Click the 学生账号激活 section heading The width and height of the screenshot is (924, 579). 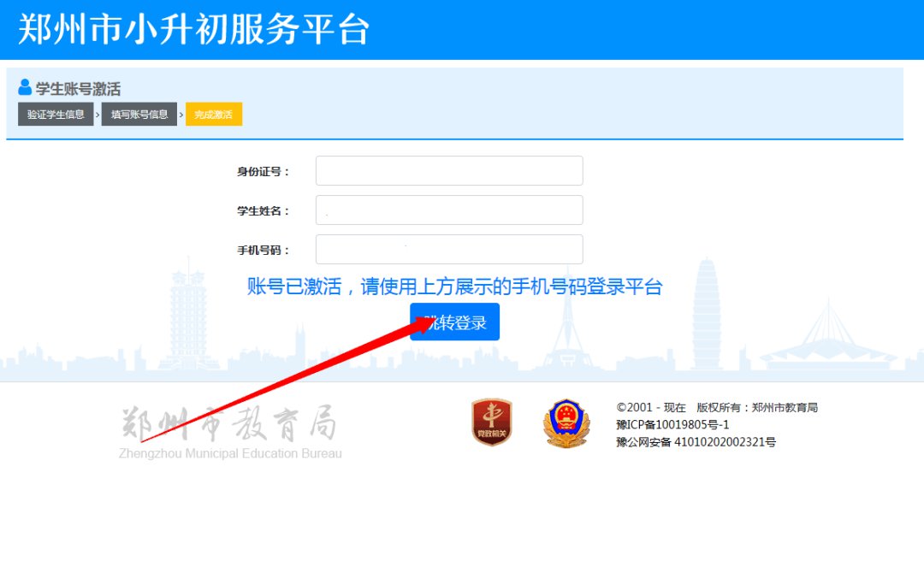78,89
